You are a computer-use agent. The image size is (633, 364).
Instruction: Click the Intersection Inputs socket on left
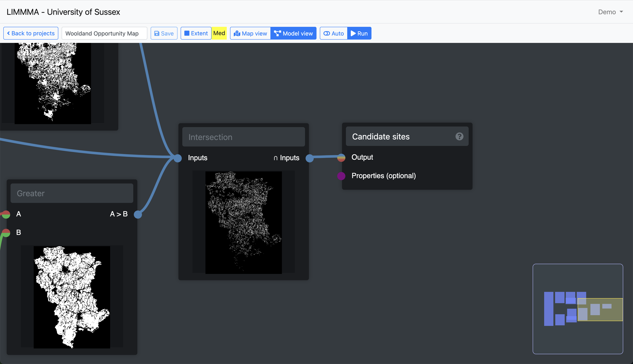pyautogui.click(x=177, y=158)
